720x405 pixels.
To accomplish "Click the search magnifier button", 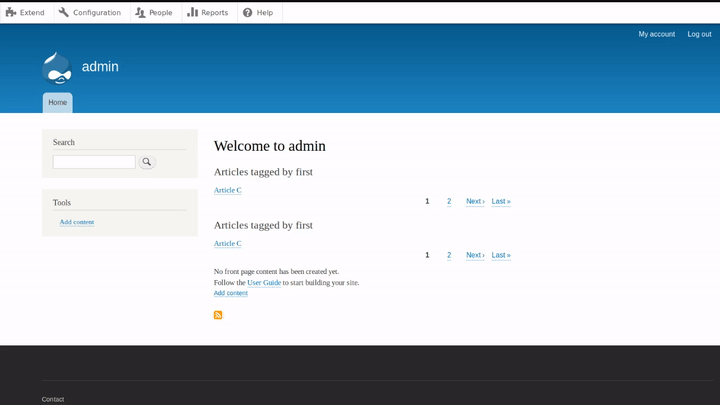I will pyautogui.click(x=147, y=162).
